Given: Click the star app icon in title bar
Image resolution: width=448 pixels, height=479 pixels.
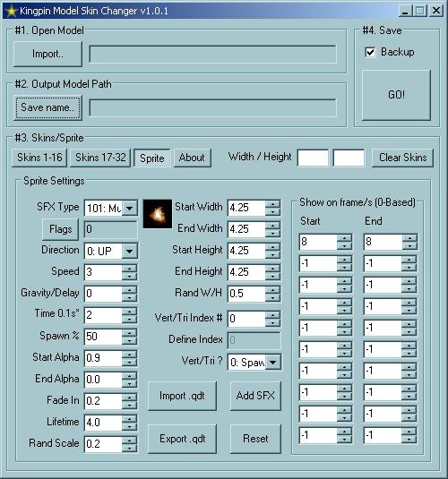Looking at the screenshot, I should click(11, 11).
